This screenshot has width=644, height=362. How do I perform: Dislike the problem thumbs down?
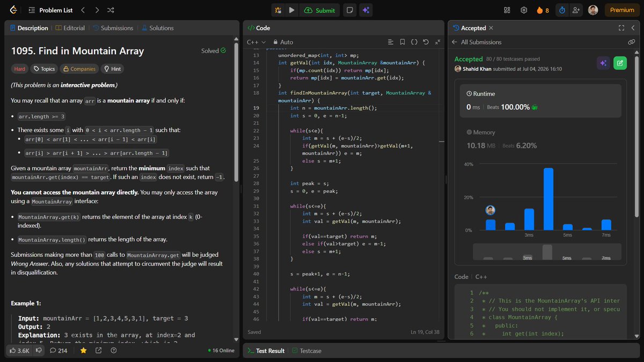(x=39, y=350)
